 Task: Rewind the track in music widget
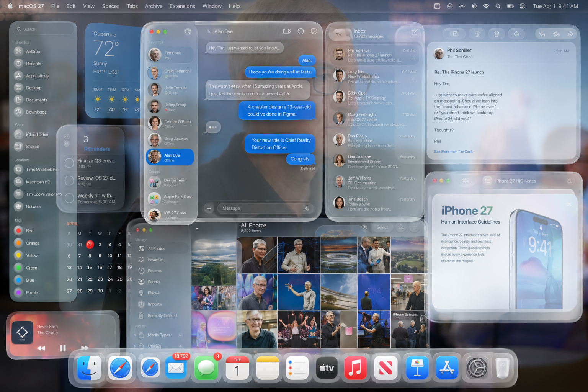pos(41,348)
